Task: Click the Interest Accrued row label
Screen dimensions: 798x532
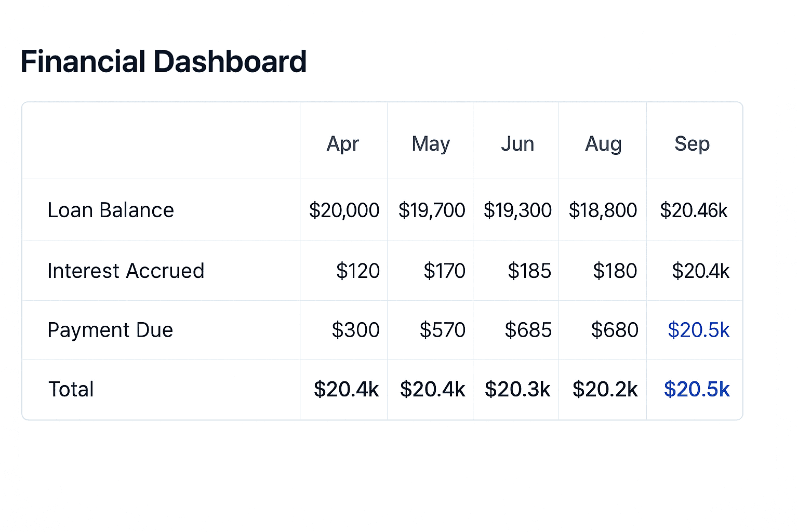Action: [x=126, y=271]
